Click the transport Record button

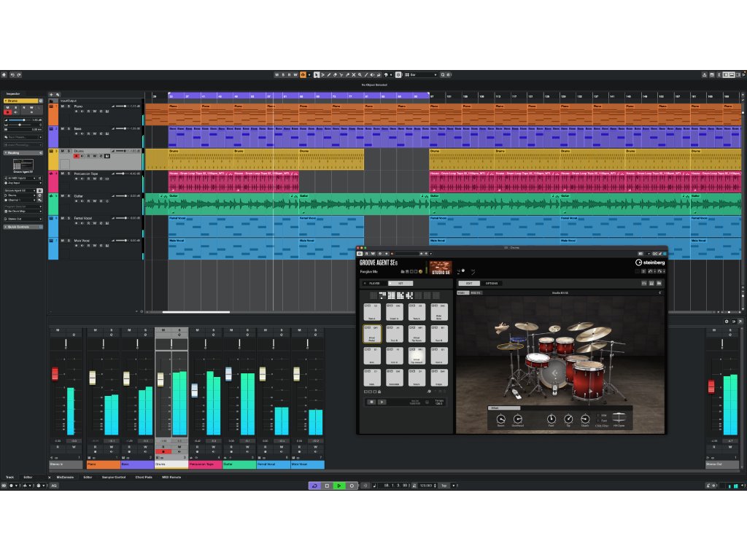coord(352,486)
